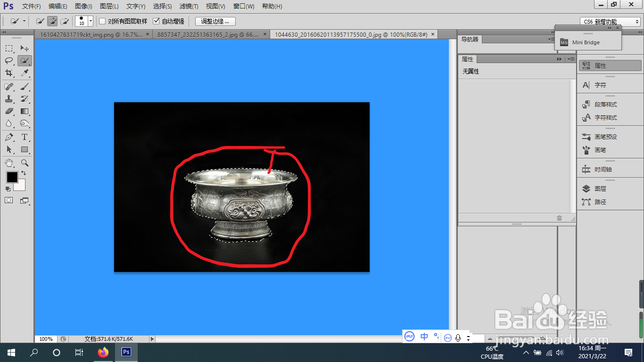Select the Zoom tool
This screenshot has width=644, height=362.
click(25, 163)
